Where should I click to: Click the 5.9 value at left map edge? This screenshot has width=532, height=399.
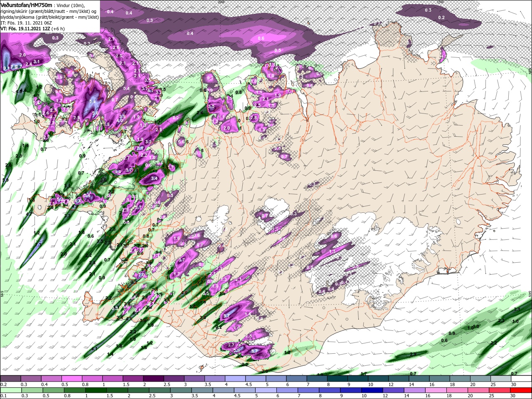(x=5, y=180)
